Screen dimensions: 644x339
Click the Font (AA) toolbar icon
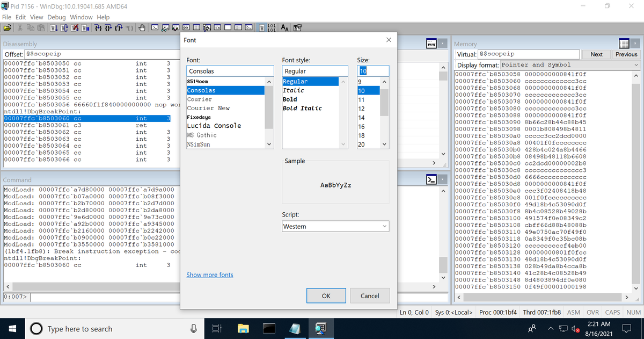(x=284, y=27)
